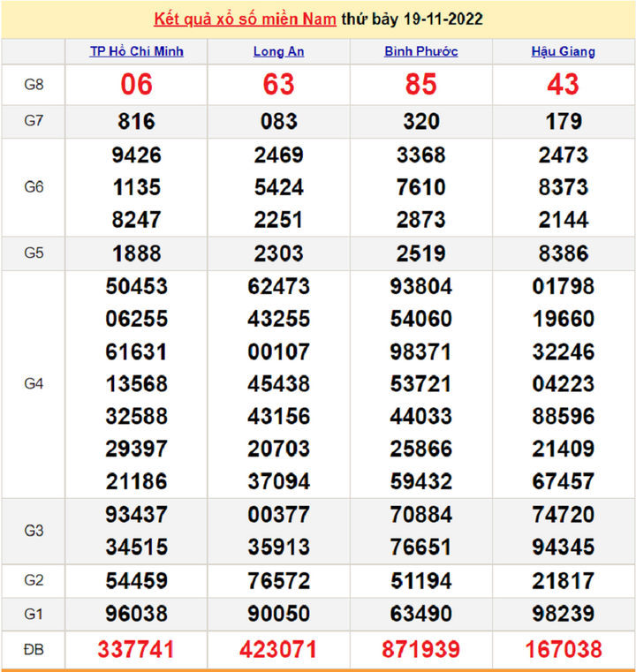The width and height of the screenshot is (636, 672).
Task: Click the Bình Phước special prize 871939
Action: pyautogui.click(x=420, y=650)
